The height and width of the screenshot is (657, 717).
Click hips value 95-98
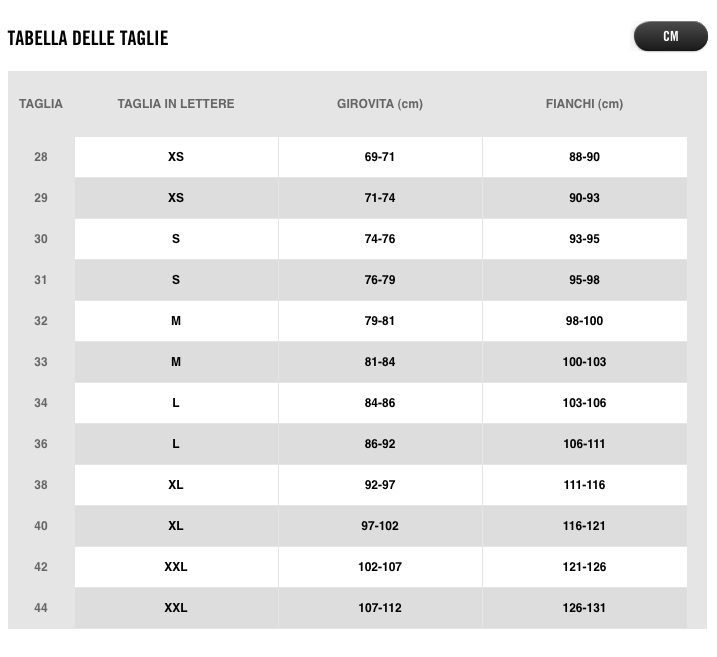point(584,280)
